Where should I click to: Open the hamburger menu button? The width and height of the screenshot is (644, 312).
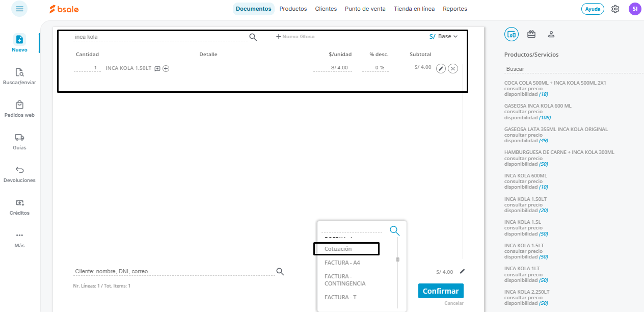coord(19,9)
